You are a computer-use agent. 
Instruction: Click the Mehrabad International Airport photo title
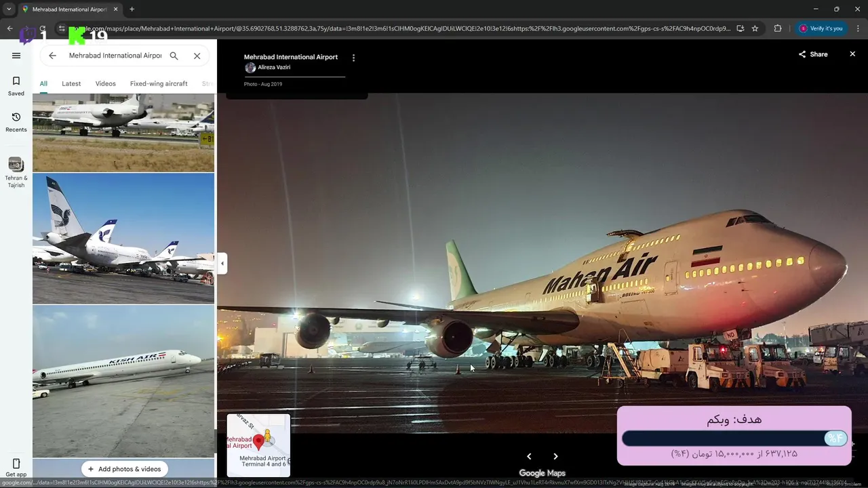click(291, 57)
